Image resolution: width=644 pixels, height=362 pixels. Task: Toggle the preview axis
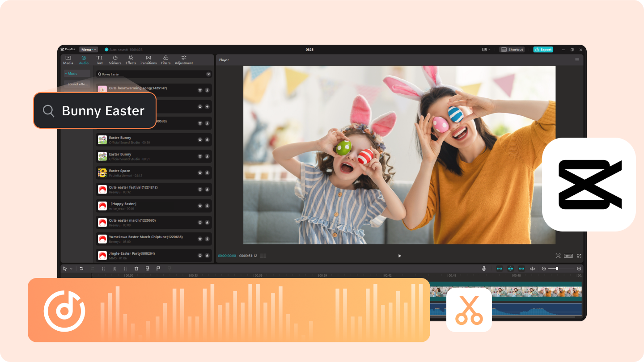(x=533, y=269)
